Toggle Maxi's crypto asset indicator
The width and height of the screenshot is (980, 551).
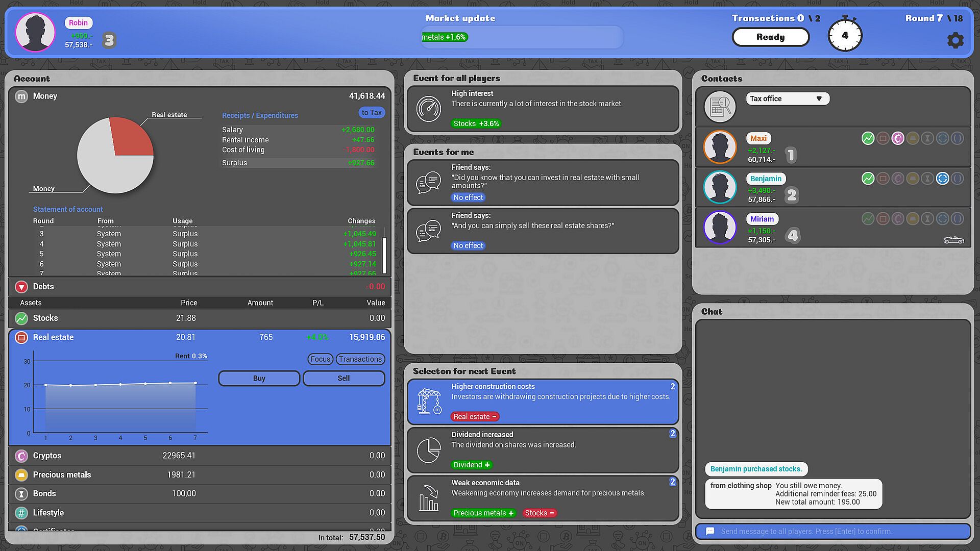897,138
